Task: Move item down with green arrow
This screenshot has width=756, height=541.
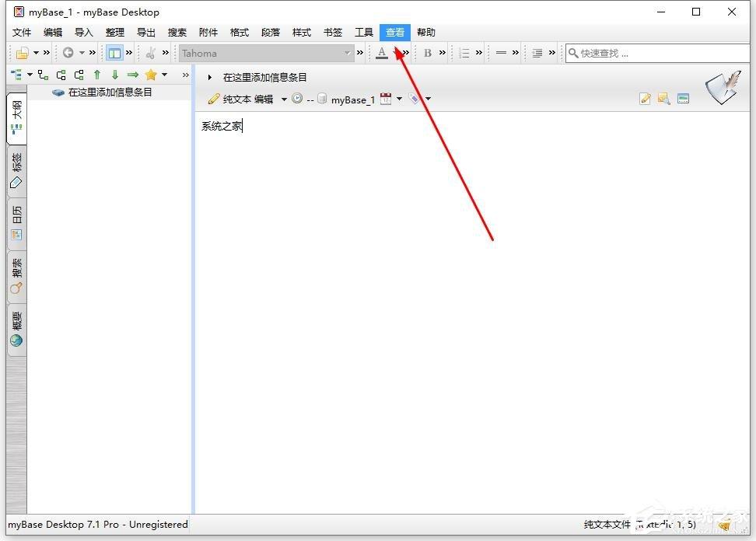Action: (x=115, y=75)
